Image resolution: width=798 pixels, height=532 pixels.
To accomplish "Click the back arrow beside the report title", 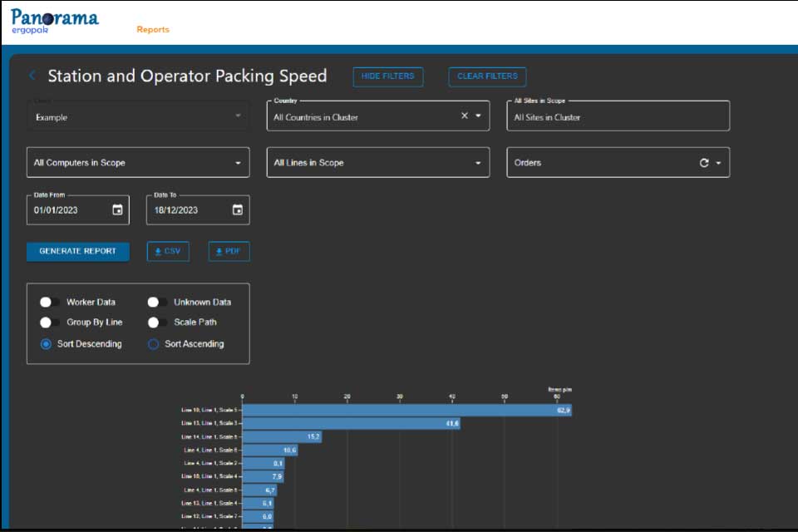I will click(x=32, y=76).
